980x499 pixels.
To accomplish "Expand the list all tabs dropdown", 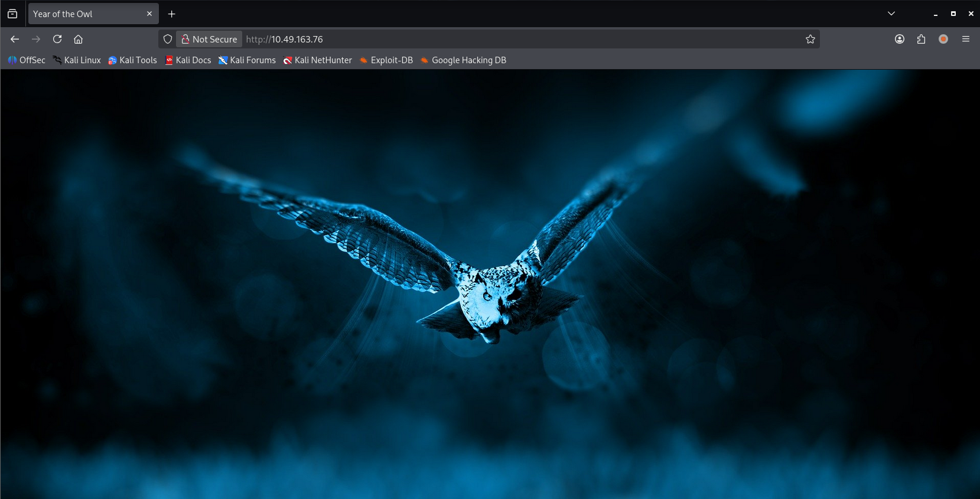I will coord(891,14).
